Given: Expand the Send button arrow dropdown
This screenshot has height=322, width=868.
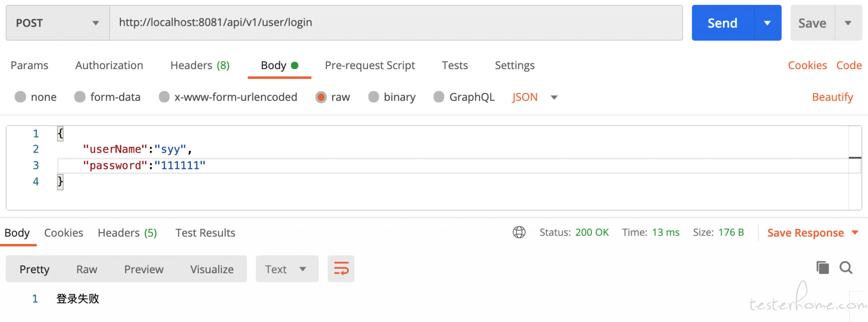Looking at the screenshot, I should click(768, 23).
